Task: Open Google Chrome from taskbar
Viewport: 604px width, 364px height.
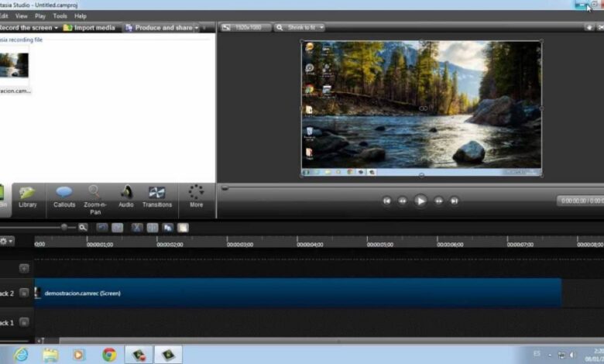Action: pyautogui.click(x=109, y=355)
